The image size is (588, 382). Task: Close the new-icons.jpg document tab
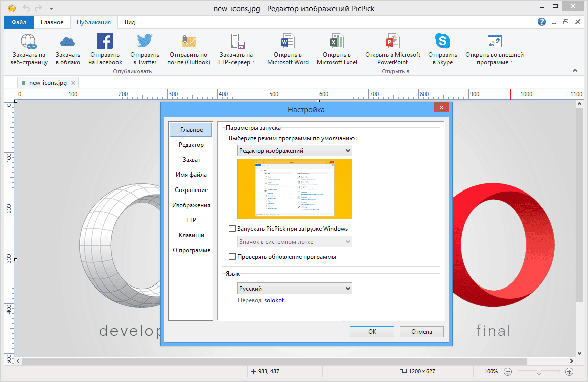click(x=73, y=83)
